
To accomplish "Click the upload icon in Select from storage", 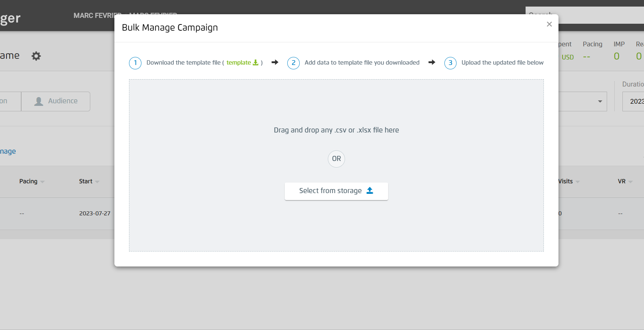I will click(370, 191).
